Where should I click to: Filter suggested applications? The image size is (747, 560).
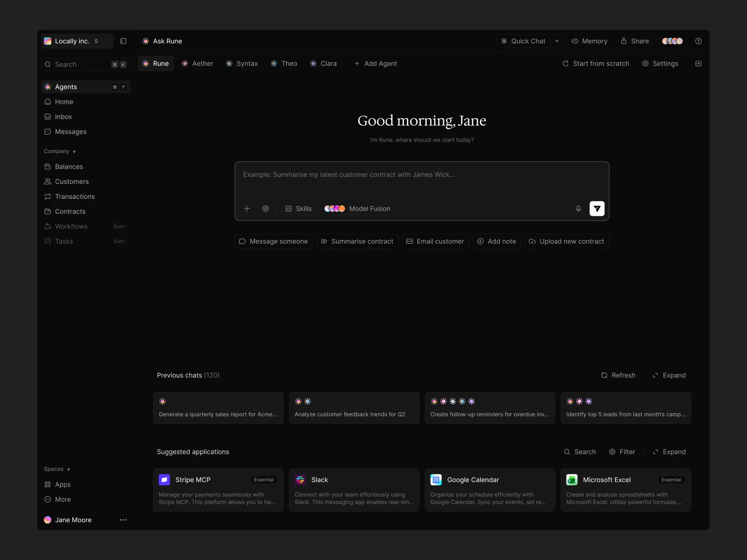click(622, 452)
